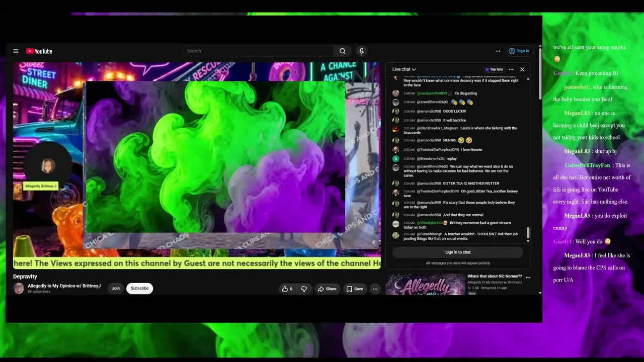Close the live chat panel
644x362 pixels.
point(522,69)
